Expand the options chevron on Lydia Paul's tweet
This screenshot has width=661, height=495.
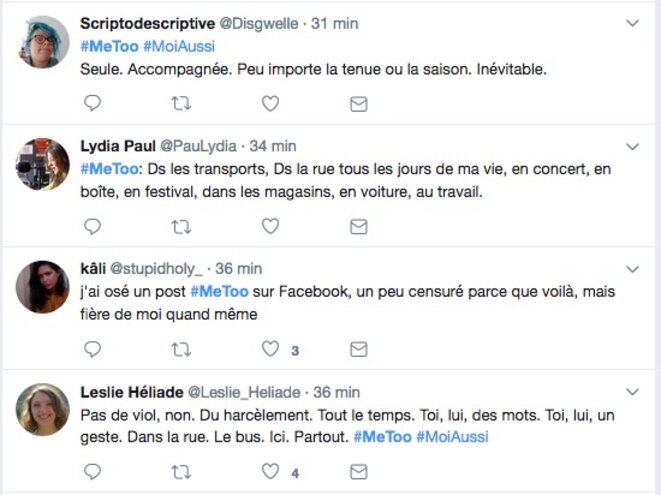632,145
